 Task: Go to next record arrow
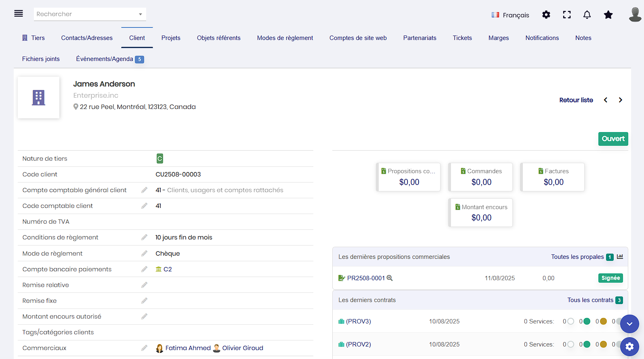click(620, 100)
